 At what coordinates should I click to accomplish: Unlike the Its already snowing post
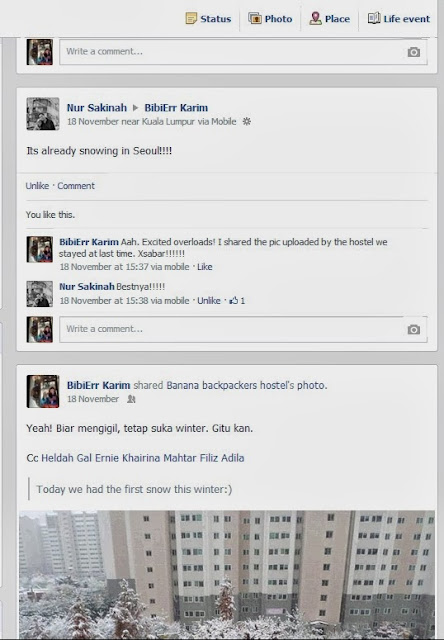coord(37,186)
